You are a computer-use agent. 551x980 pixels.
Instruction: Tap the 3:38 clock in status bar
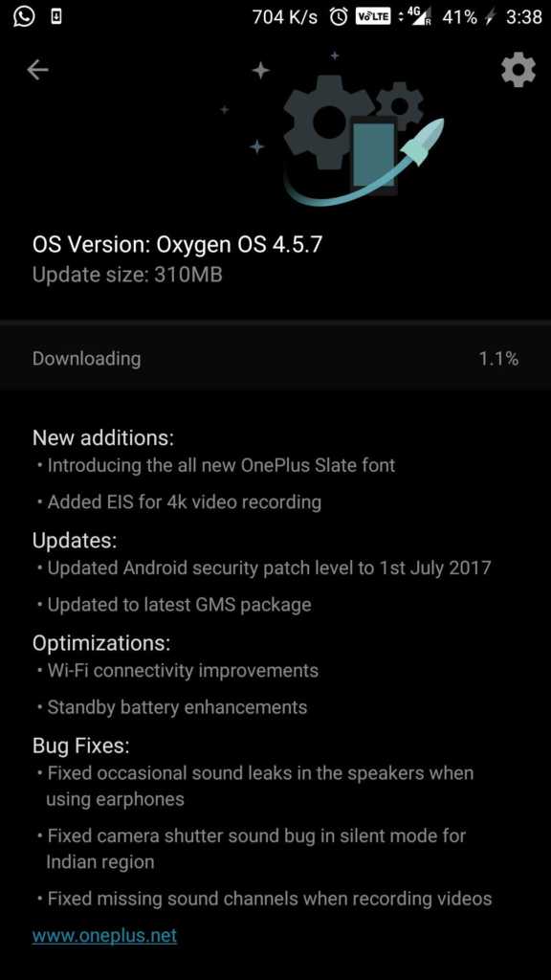click(x=523, y=17)
